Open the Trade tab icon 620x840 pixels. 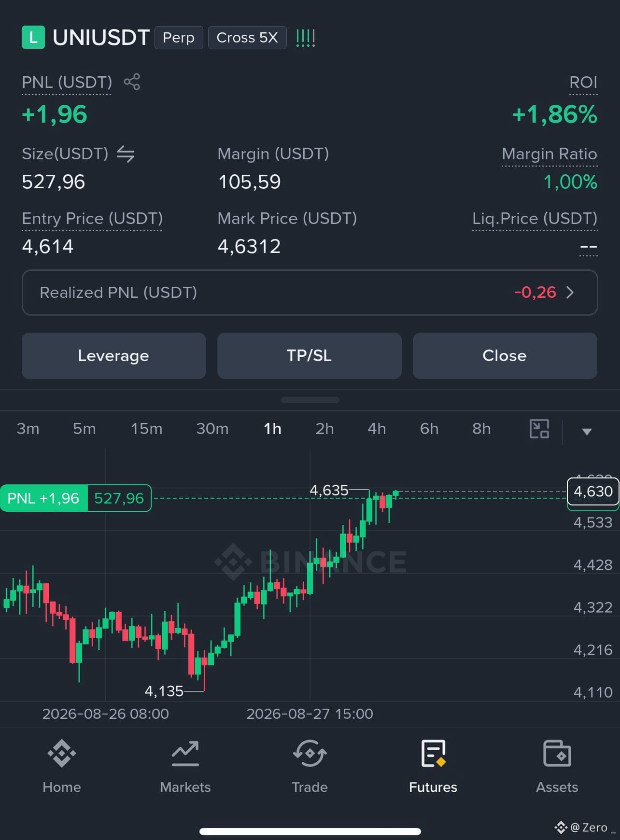point(310,754)
